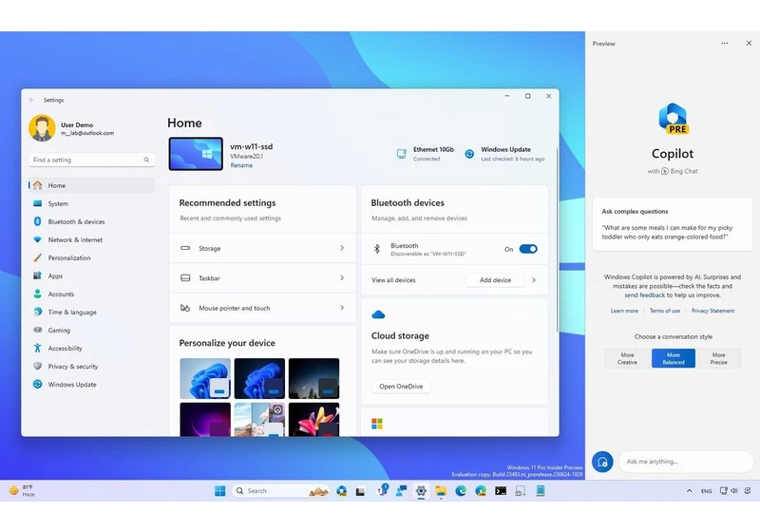Click the Microsoft logo card icon
Screen dimensions: 760x532
click(376, 424)
